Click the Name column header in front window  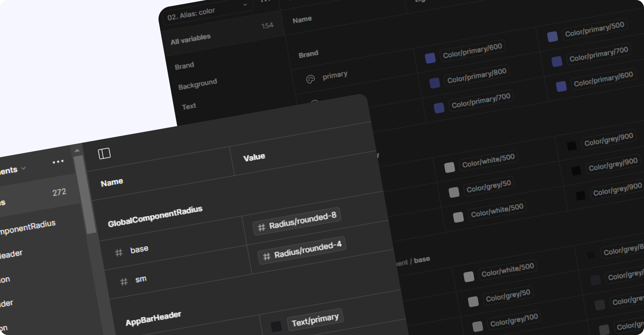(112, 183)
